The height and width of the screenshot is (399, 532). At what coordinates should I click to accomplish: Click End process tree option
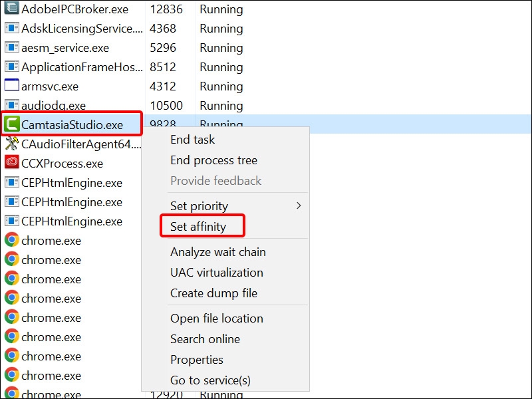pos(213,160)
